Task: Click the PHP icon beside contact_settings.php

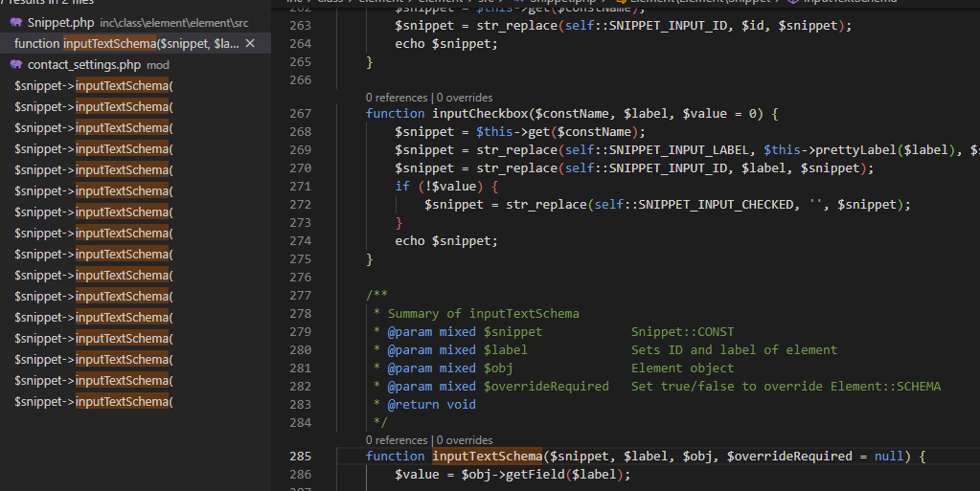Action: click(16, 65)
